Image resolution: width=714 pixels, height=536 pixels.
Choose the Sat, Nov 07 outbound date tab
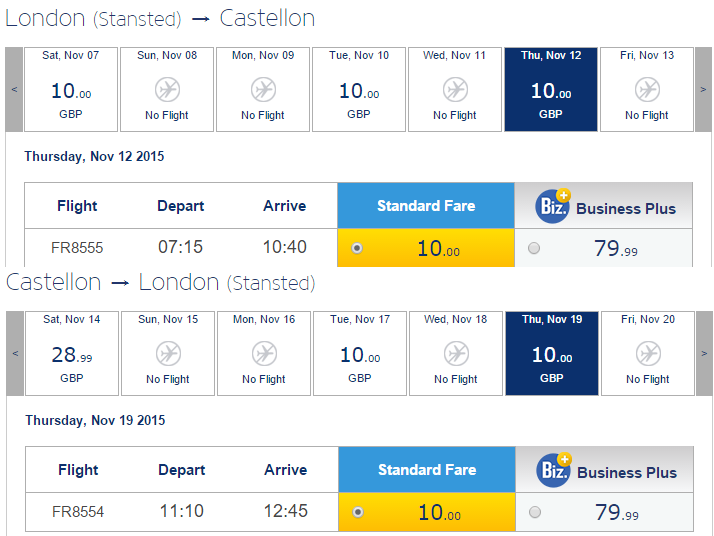[x=71, y=89]
